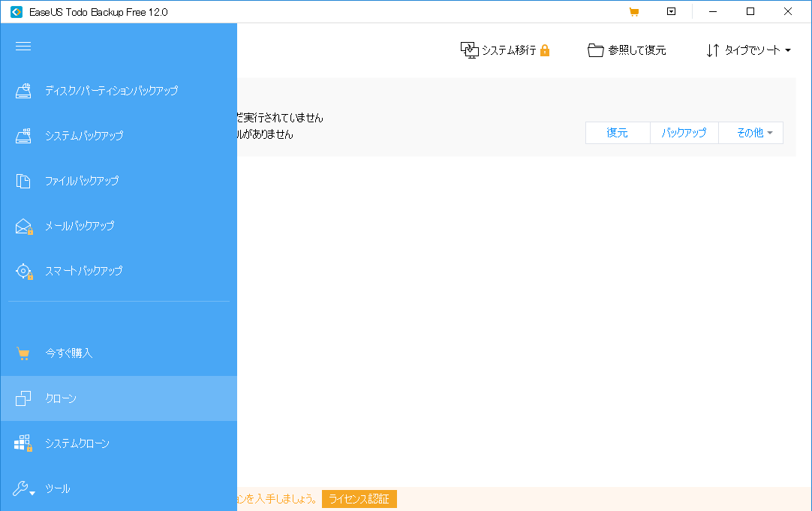Click the title bar shopping cart icon
This screenshot has height=511, width=812.
point(634,11)
